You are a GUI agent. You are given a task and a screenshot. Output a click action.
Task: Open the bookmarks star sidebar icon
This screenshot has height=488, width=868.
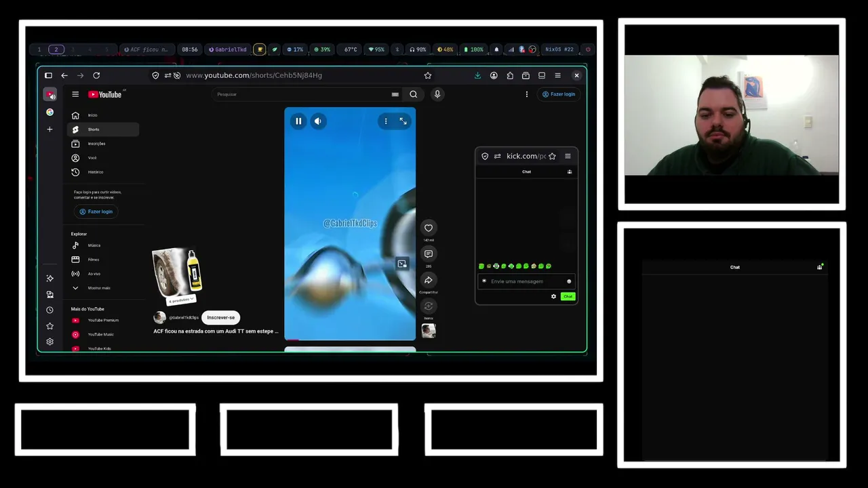50,326
